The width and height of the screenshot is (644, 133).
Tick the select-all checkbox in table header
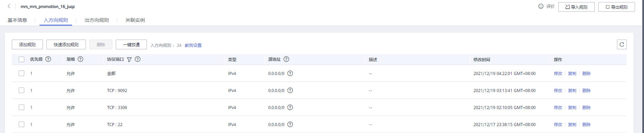[21, 59]
